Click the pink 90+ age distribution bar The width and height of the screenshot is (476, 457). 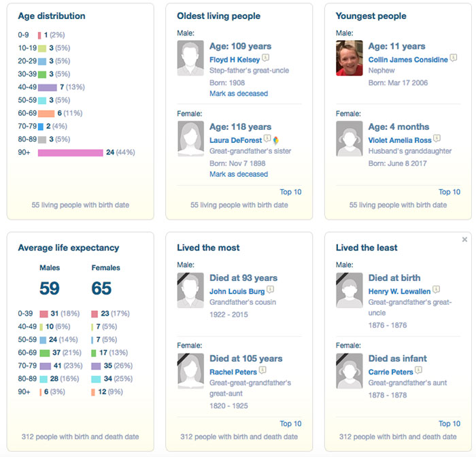(71, 153)
